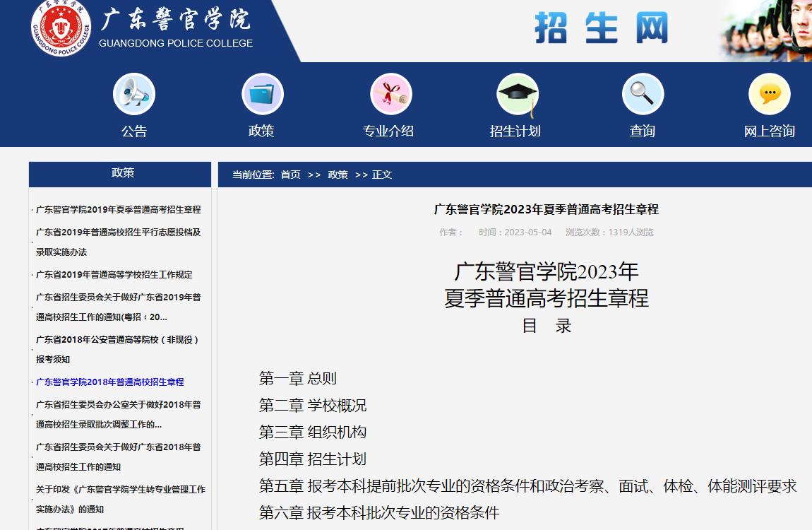Select the 公告 navigation label
This screenshot has width=812, height=530.
[134, 131]
